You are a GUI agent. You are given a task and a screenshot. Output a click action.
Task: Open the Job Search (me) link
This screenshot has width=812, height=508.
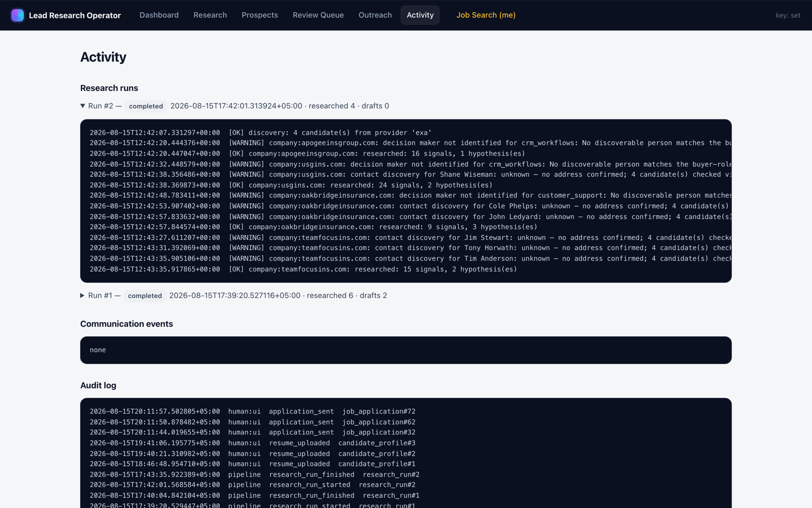tap(486, 15)
